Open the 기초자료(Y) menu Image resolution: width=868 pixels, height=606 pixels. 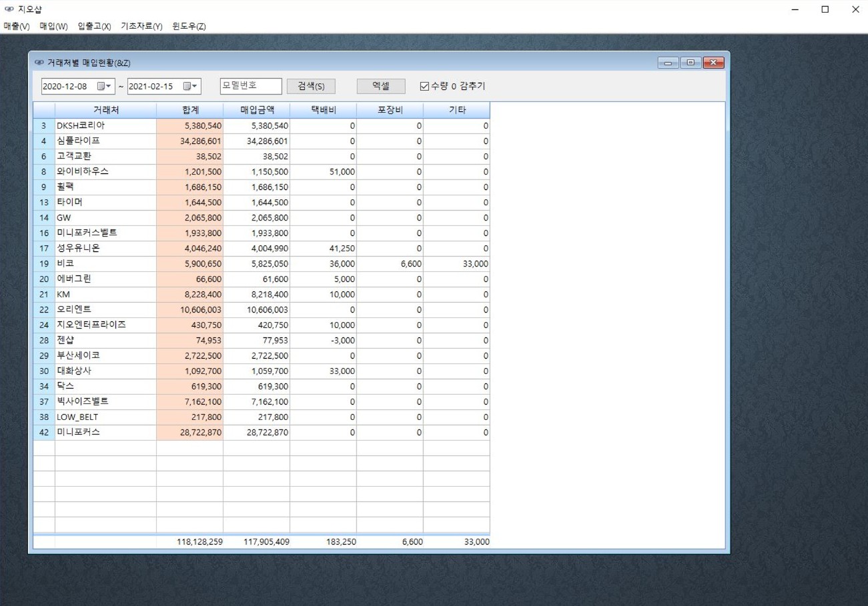click(x=141, y=27)
